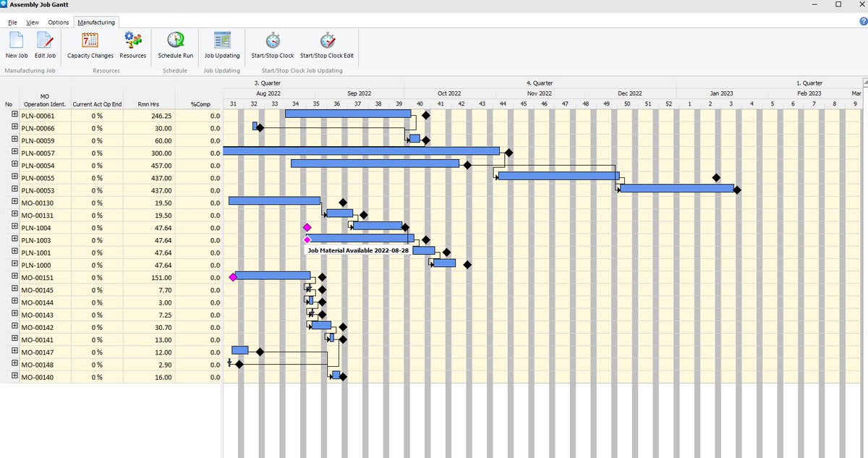Viewport: 868px width, 458px height.
Task: Expand the MO-00140 row at the bottom
Action: coord(14,376)
